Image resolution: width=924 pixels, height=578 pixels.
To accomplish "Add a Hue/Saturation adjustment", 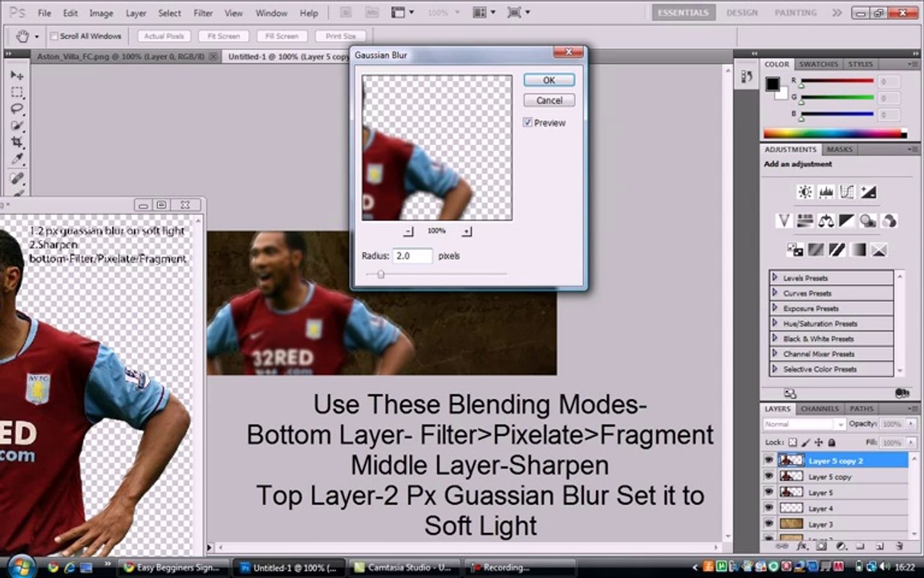I will click(x=805, y=221).
